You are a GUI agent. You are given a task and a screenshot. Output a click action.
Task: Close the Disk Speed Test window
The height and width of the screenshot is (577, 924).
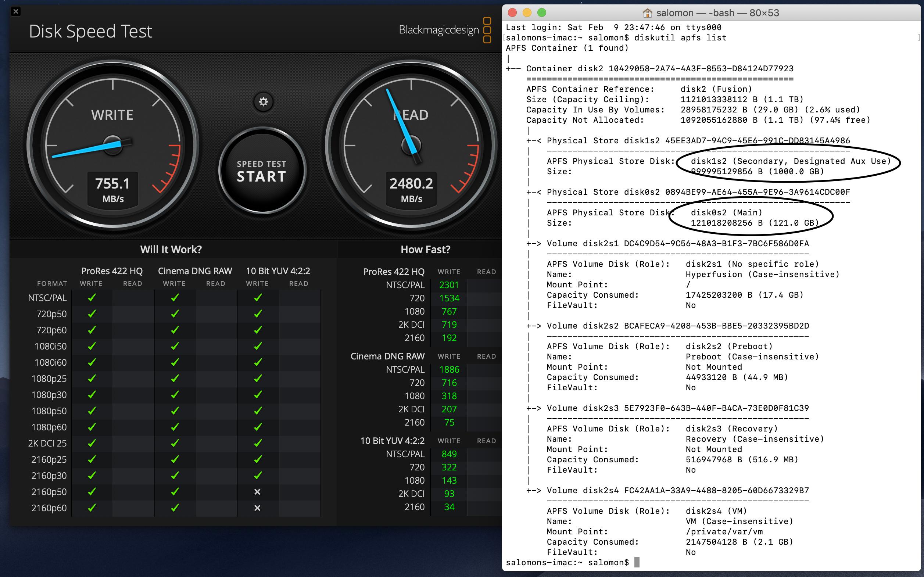(x=16, y=11)
